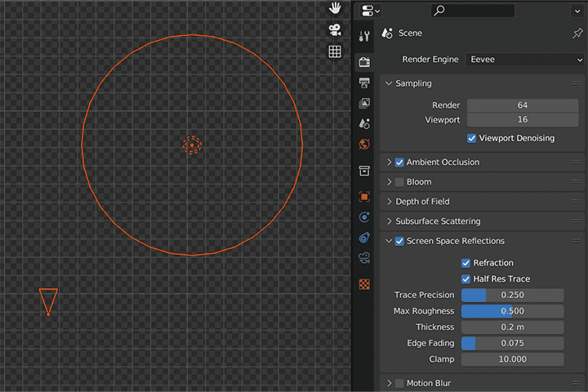Click the Max Roughness slider

pyautogui.click(x=512, y=311)
